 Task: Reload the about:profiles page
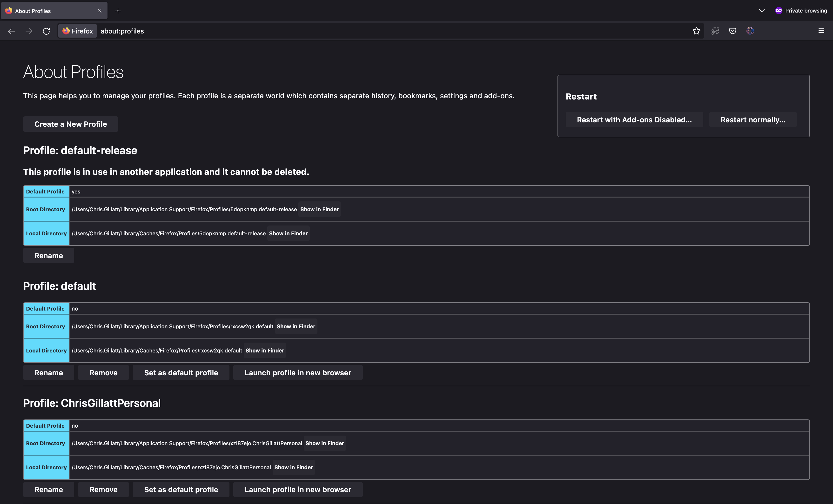[x=46, y=31]
